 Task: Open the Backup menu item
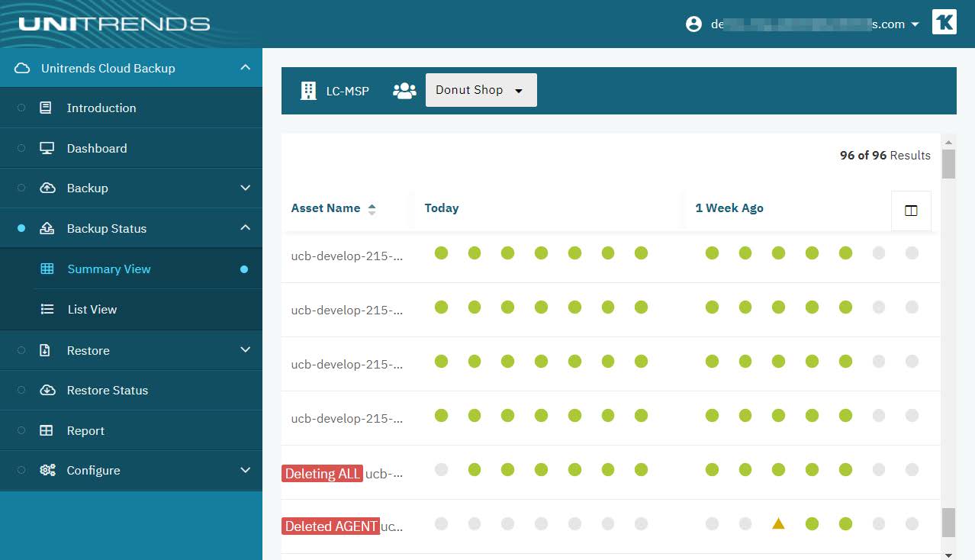pyautogui.click(x=87, y=188)
